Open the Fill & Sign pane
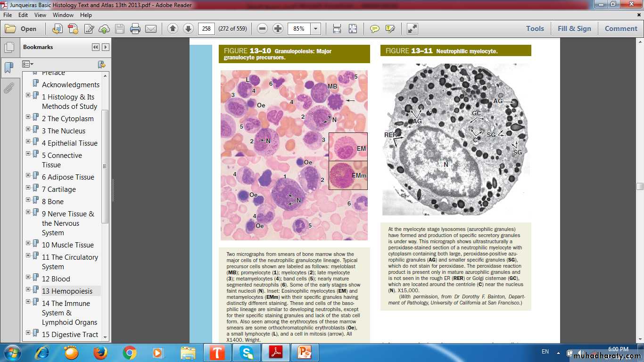This screenshot has width=644, height=362. (574, 29)
